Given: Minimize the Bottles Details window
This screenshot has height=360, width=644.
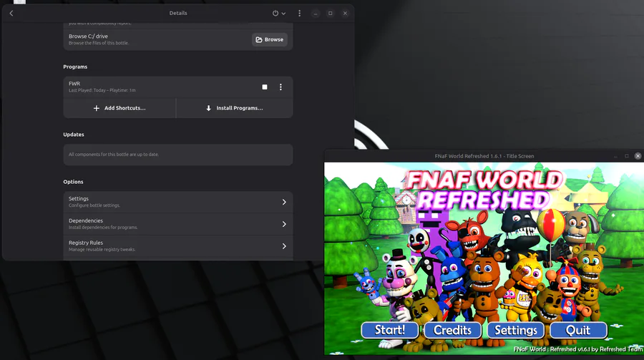Looking at the screenshot, I should coord(316,13).
